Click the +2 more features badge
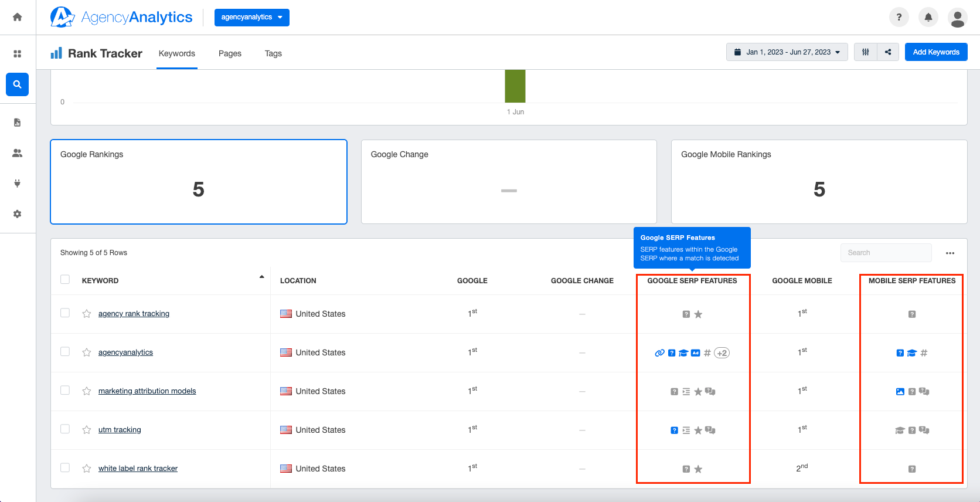 point(722,353)
